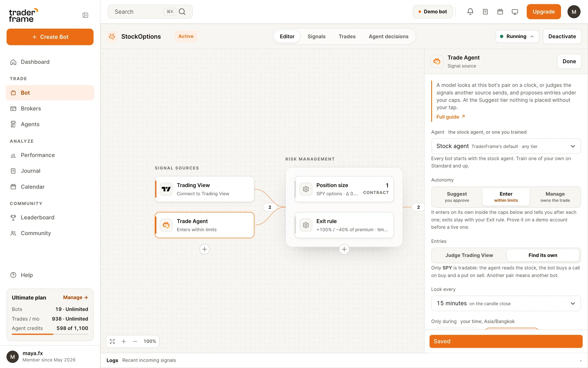Switch to the Editor tab
The height and width of the screenshot is (368, 588).
click(287, 36)
